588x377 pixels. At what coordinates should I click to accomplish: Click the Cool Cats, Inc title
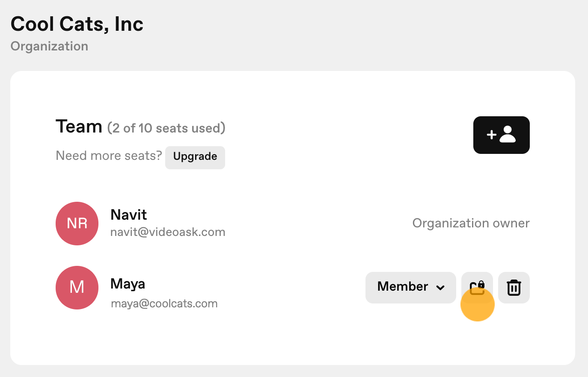click(77, 24)
